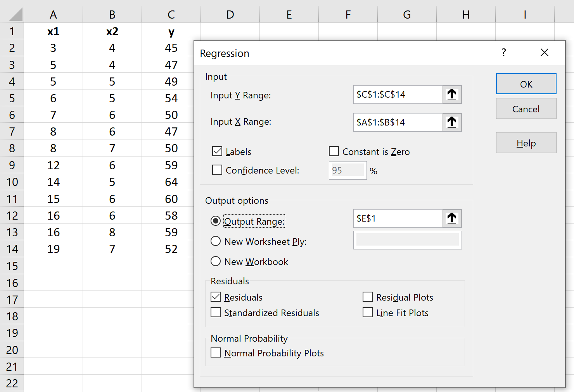Collapse dialog via Input Y Range selector arrow

point(452,95)
